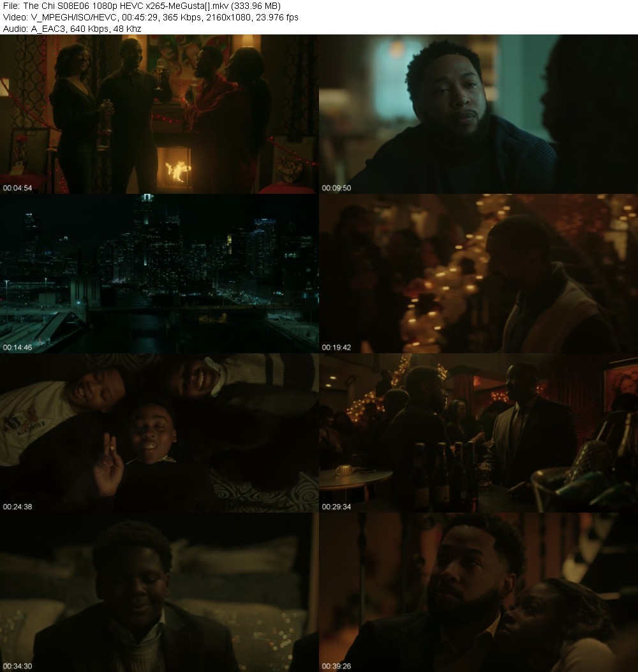Select the thumbnail at 00:39:26
The height and width of the screenshot is (672, 638).
(478, 592)
